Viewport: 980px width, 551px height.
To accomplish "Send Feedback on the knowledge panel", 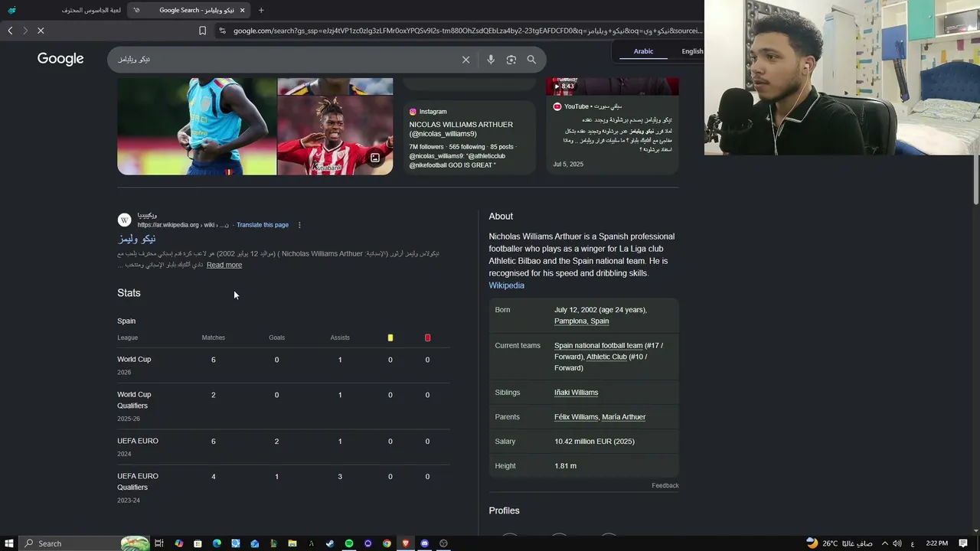I will coord(665,486).
